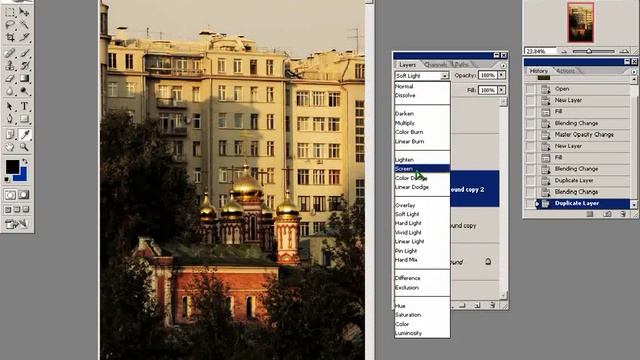Set history brush source beside Open state
640x360 pixels.
pos(530,89)
